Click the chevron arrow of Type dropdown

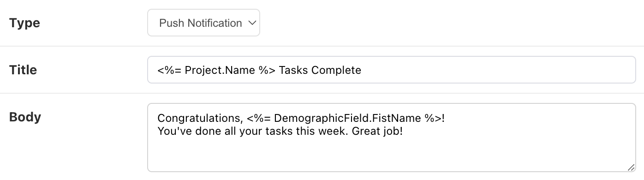click(252, 23)
